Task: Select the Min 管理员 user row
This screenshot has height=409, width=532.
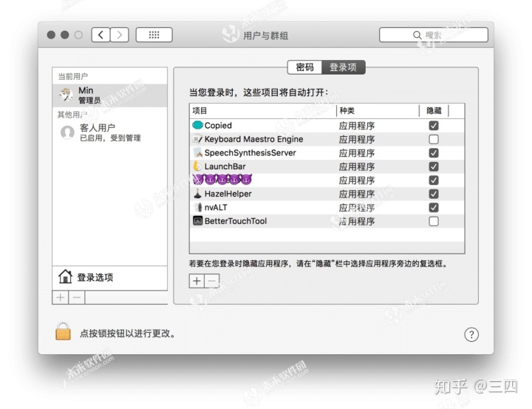Action: pyautogui.click(x=110, y=95)
